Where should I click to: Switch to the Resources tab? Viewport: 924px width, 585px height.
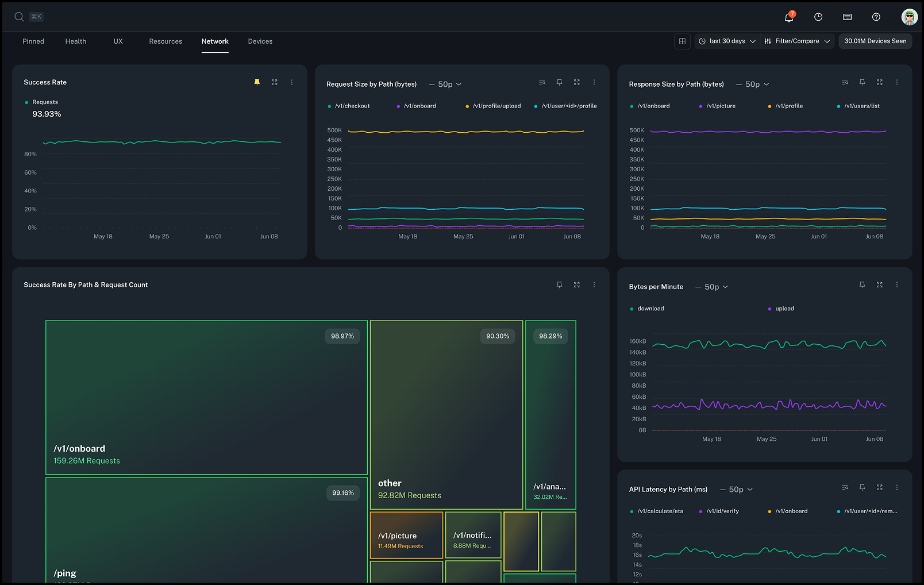point(165,41)
